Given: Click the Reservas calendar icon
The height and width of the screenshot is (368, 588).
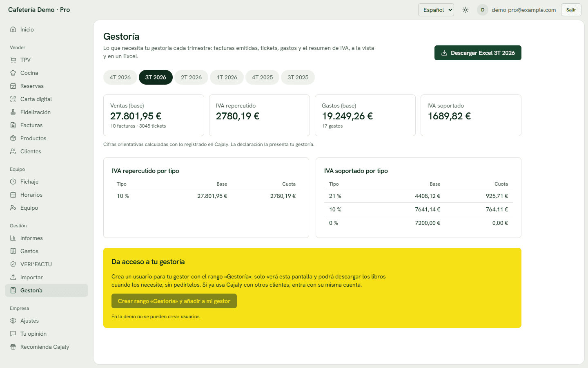Looking at the screenshot, I should coord(13,86).
